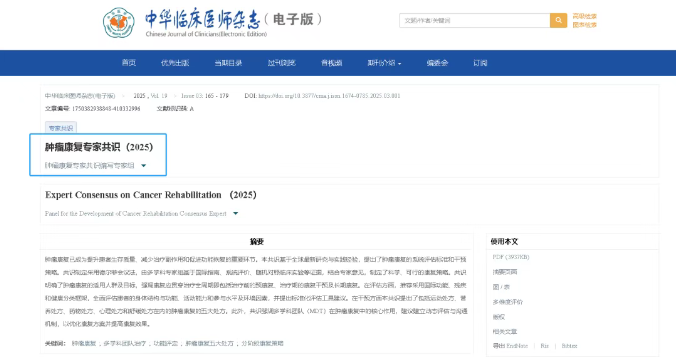Export citation as Ris
Screen dimensions: 682x364
tap(545, 346)
